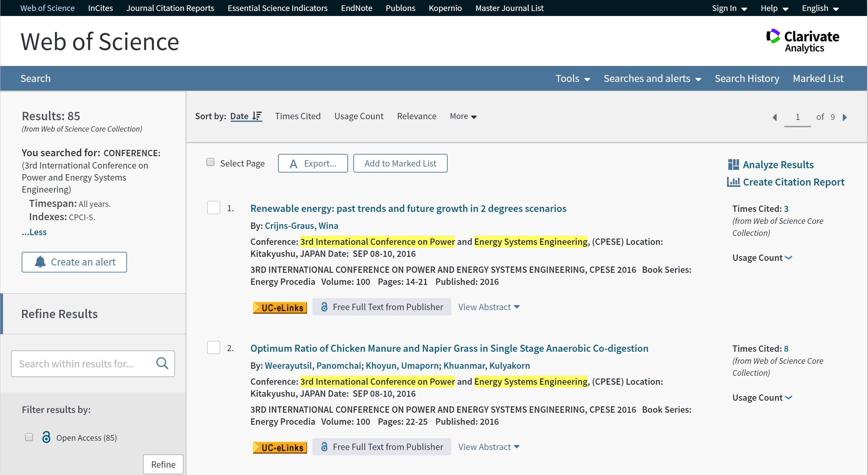Open author Crijns-Graus, Wina
The image size is (868, 475).
click(x=301, y=226)
